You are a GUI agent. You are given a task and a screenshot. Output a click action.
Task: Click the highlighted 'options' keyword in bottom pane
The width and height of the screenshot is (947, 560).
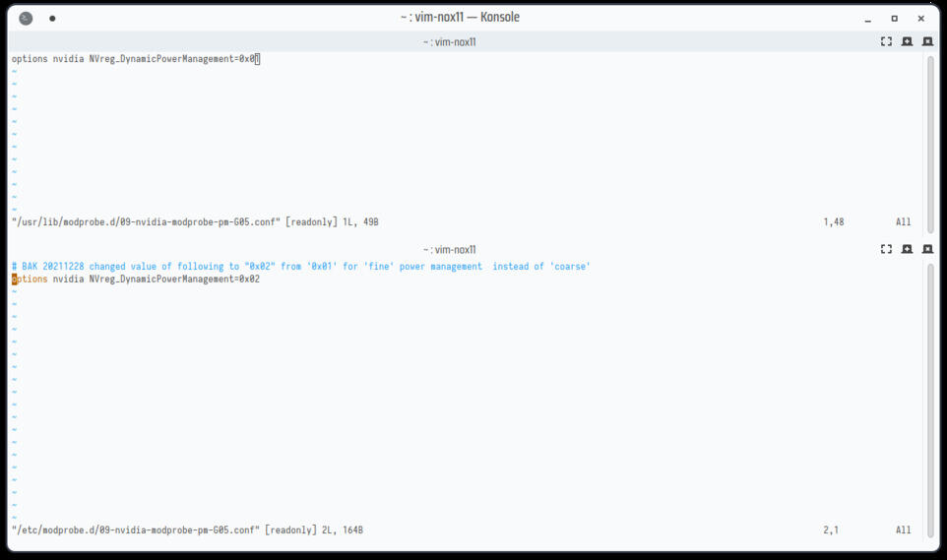(x=30, y=280)
